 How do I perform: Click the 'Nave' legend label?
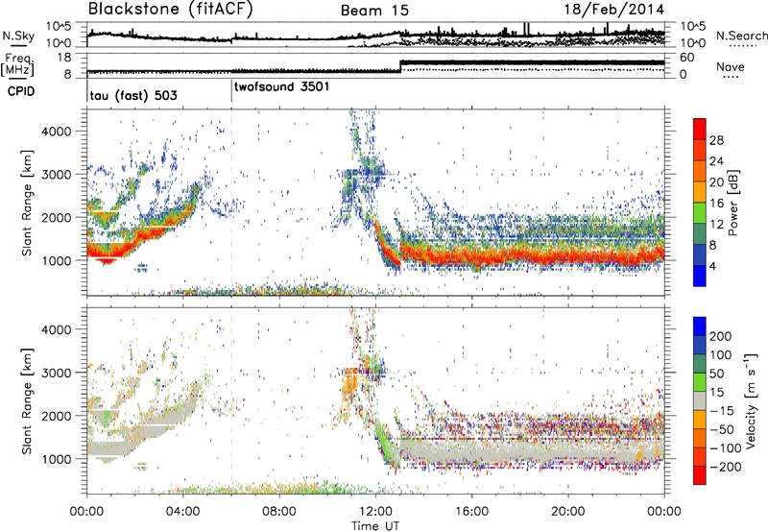click(731, 66)
